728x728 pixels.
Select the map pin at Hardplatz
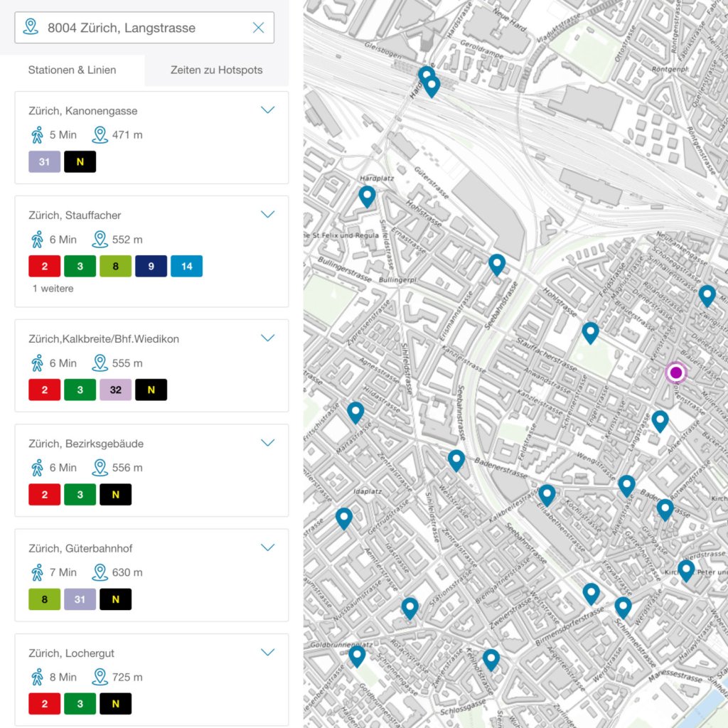pyautogui.click(x=367, y=196)
